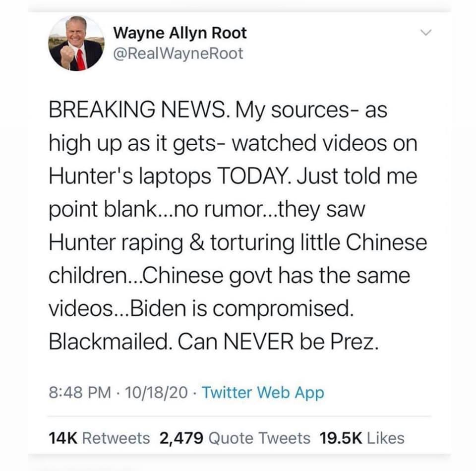This screenshot has width=476, height=471.
Task: Click the Wayne Allyn Root display name
Action: [x=180, y=33]
